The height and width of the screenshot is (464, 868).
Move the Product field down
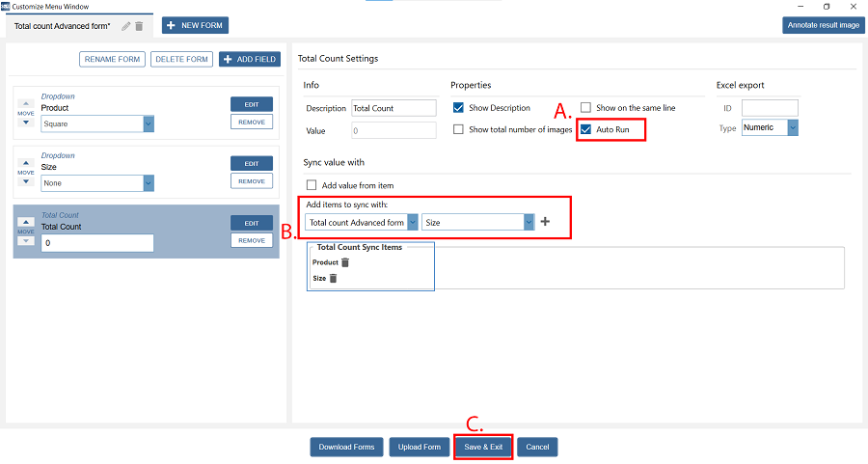click(26, 123)
